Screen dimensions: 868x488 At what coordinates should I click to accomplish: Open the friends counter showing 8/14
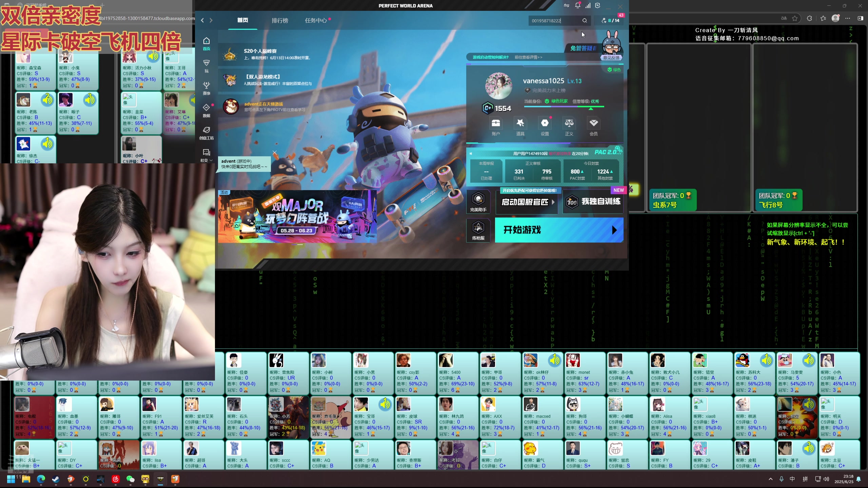[611, 21]
